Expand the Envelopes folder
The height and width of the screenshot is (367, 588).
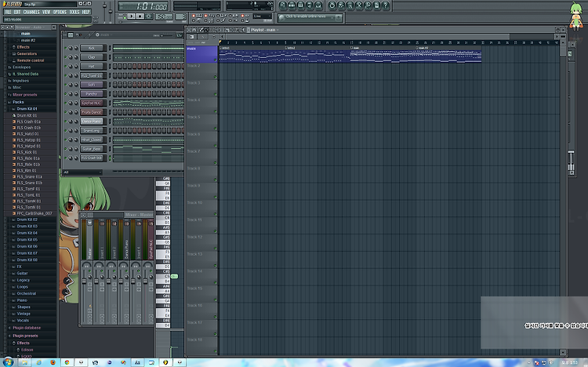click(21, 67)
